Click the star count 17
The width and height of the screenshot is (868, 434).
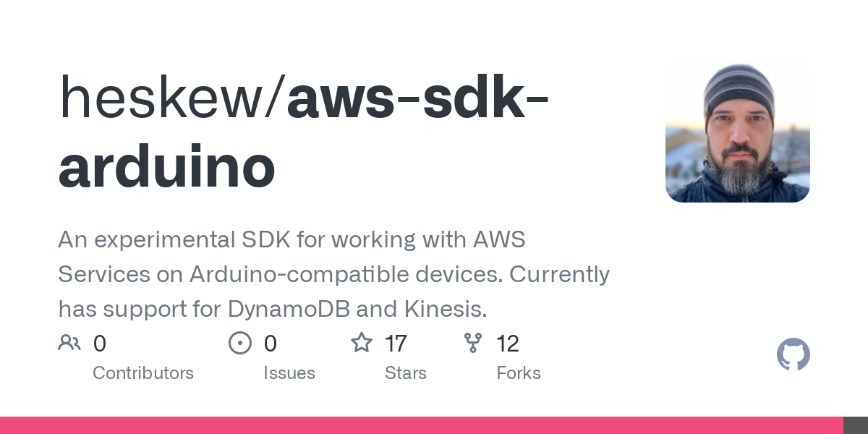pos(396,344)
